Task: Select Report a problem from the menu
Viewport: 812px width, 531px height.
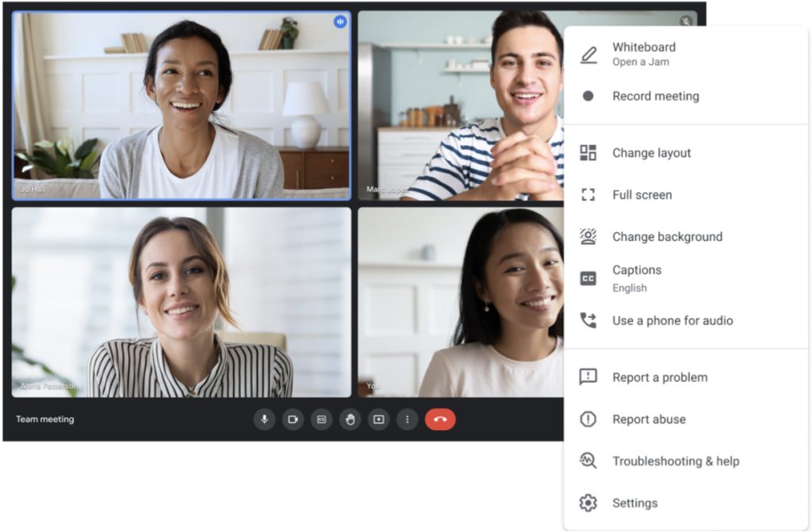Action: 660,377
